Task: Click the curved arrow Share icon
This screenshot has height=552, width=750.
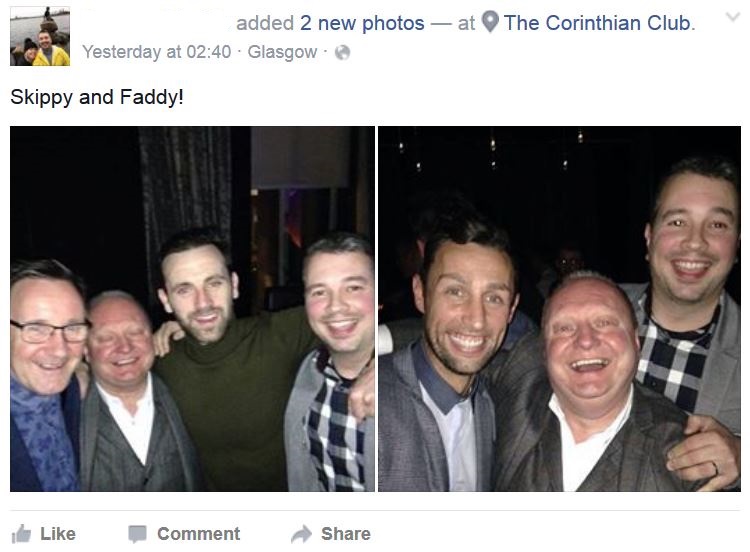Action: click(301, 533)
